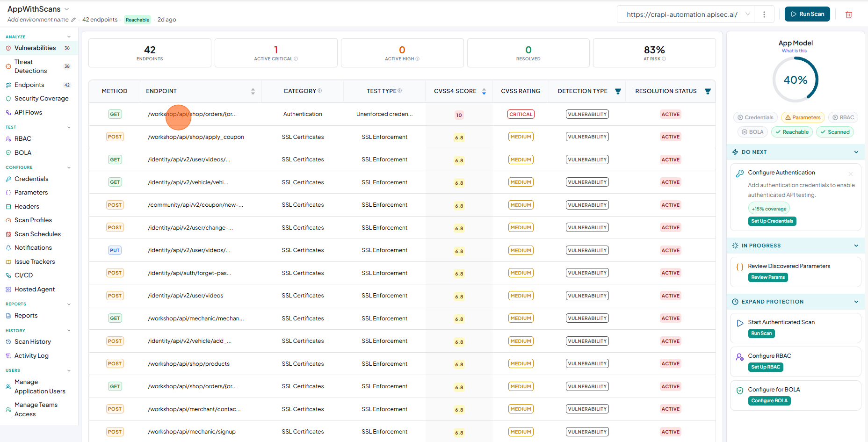The image size is (868, 442).
Task: Click the delete app trash icon
Action: click(848, 14)
